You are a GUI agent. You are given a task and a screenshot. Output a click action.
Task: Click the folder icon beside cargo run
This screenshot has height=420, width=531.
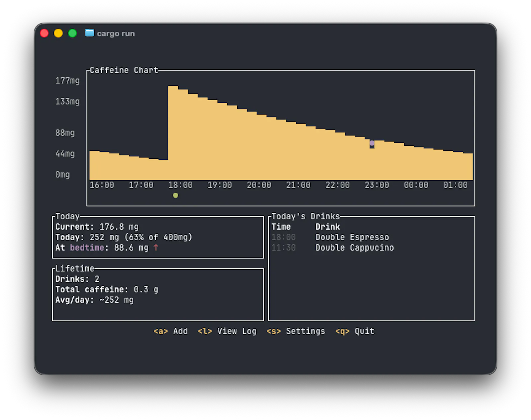[89, 33]
